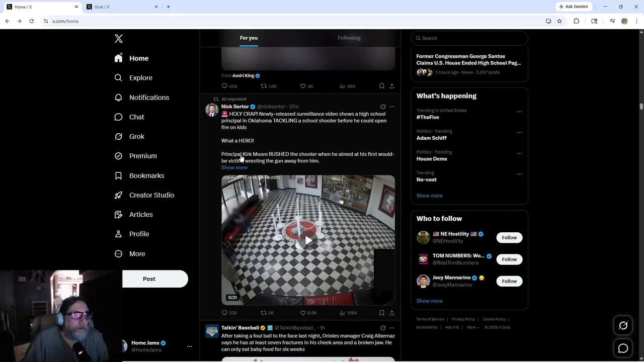Open more options on Nick Sortor's post
Screen dimensions: 644x362
[x=392, y=107]
